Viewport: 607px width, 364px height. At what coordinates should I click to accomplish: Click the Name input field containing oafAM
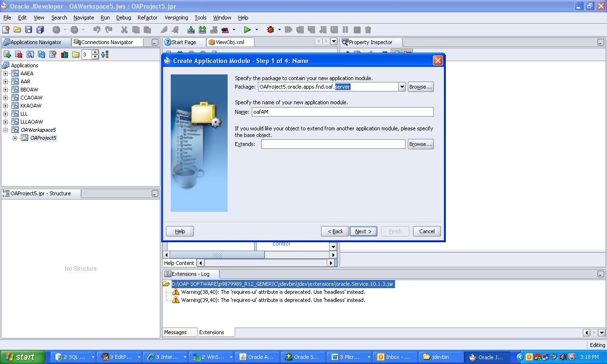tap(343, 112)
